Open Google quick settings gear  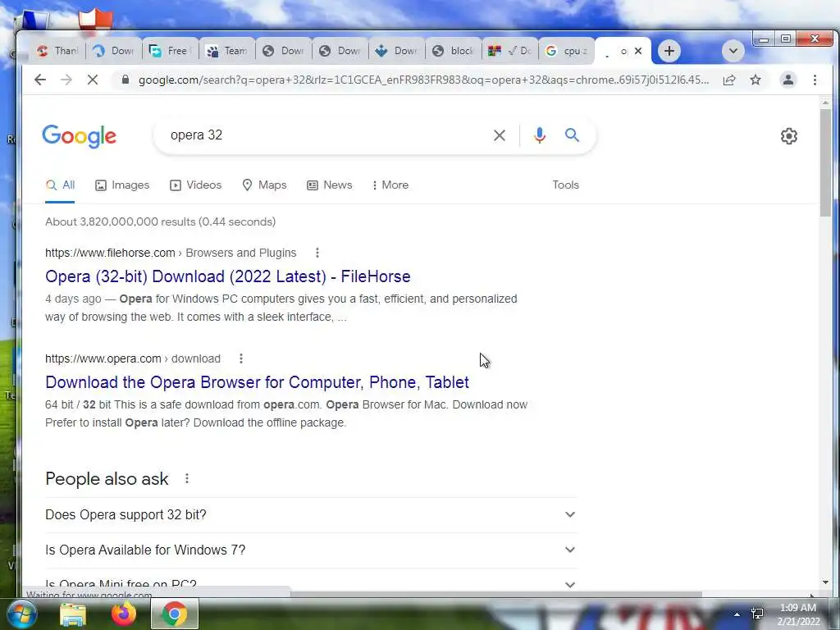[x=788, y=136]
